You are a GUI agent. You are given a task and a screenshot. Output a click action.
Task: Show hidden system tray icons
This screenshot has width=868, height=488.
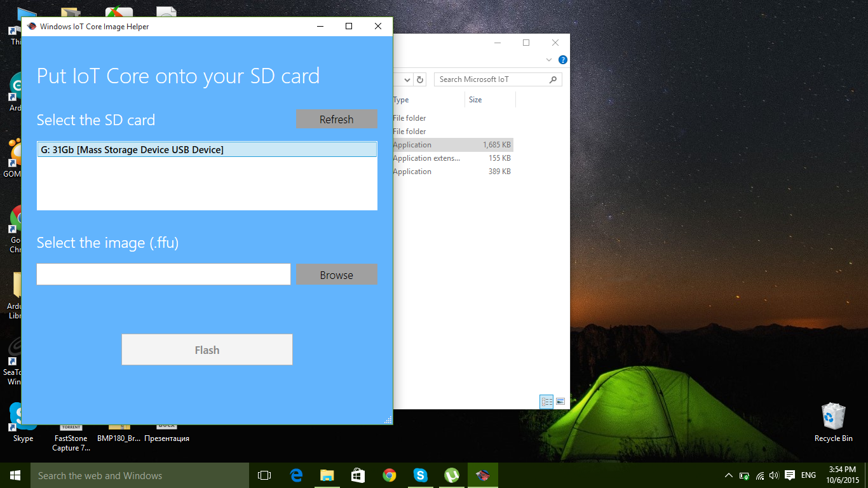(x=728, y=475)
